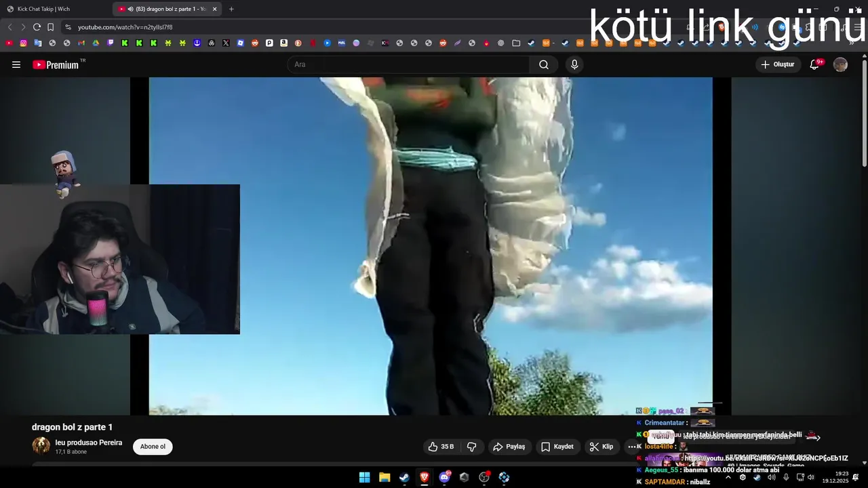Viewport: 868px width, 488px height.
Task: Click the address bar URL
Action: coord(125,27)
